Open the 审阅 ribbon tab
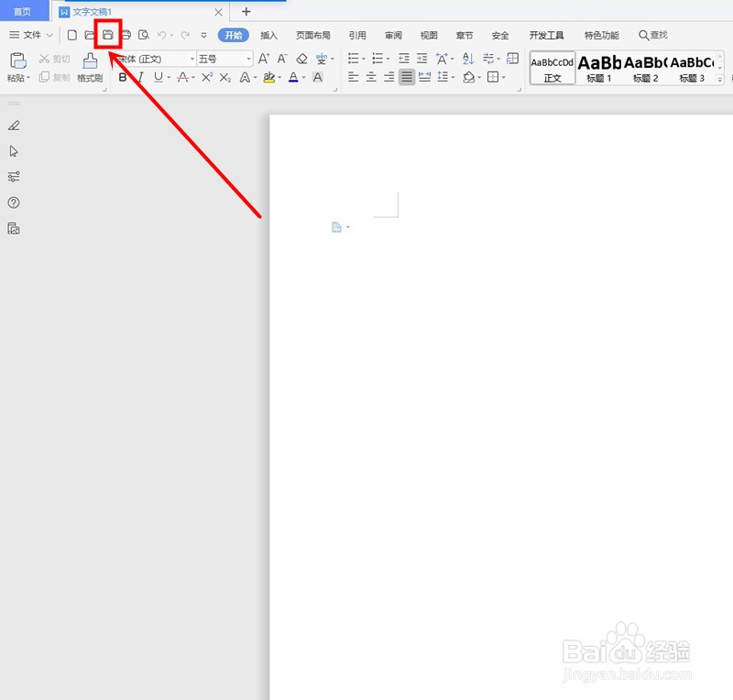 pyautogui.click(x=393, y=35)
